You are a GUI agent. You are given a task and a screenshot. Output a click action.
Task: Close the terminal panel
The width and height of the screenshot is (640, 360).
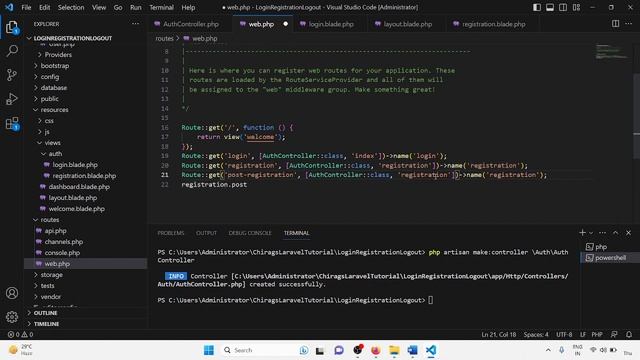coord(629,233)
